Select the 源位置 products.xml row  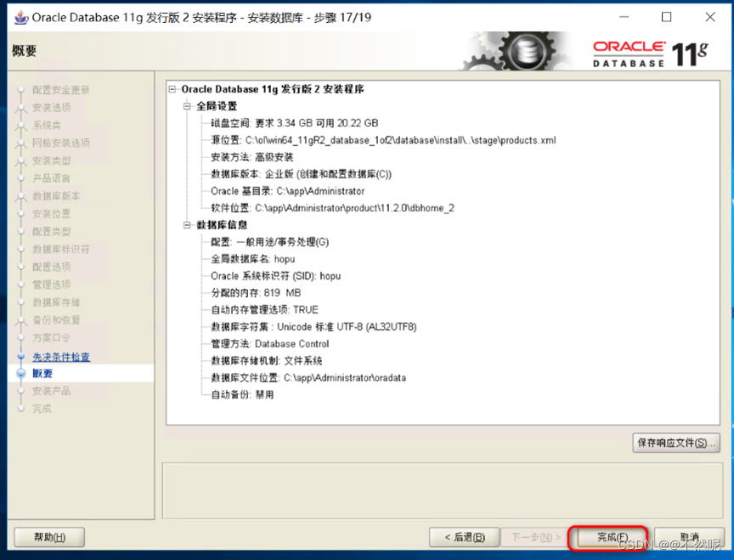point(383,140)
